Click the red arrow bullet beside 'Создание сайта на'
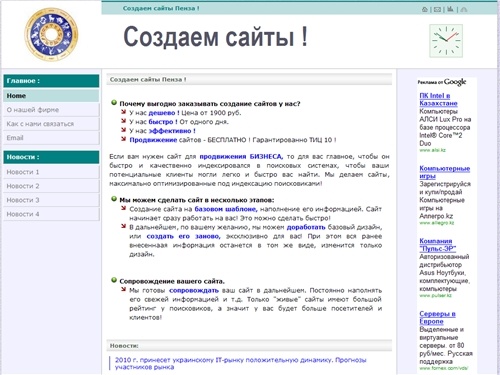Image resolution: width=500 pixels, height=375 pixels. pyautogui.click(x=123, y=208)
